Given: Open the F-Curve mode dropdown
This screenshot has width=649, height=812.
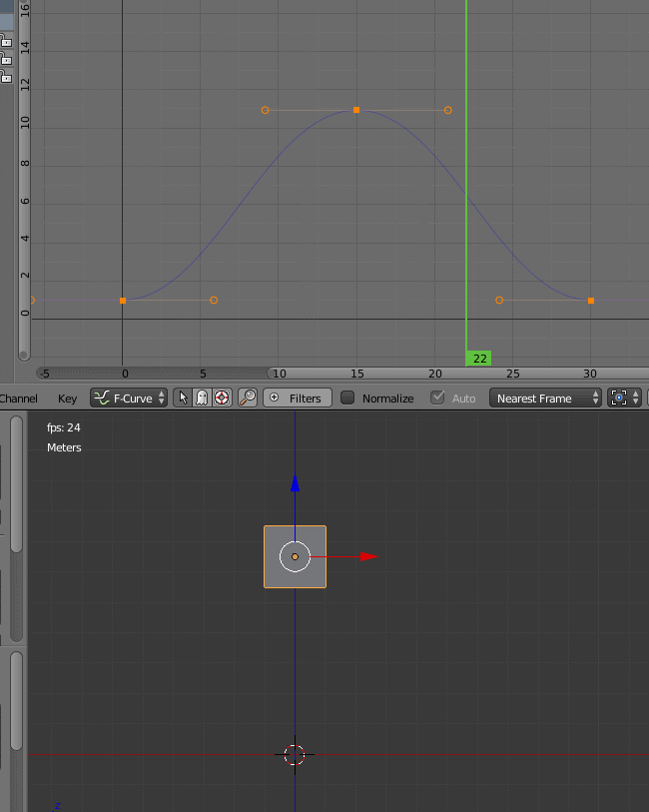Looking at the screenshot, I should click(129, 398).
